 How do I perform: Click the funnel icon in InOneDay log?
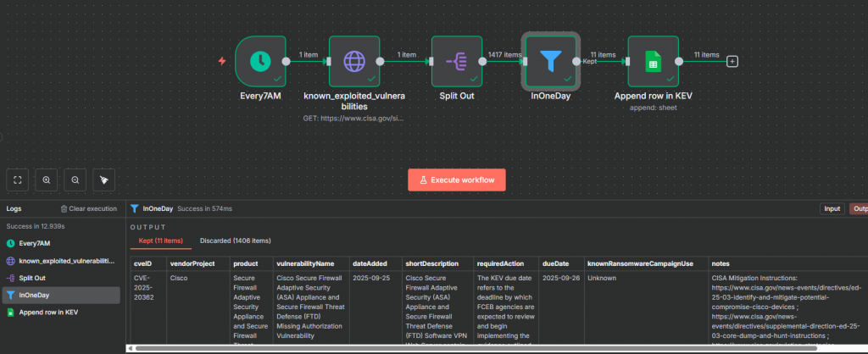click(x=10, y=295)
